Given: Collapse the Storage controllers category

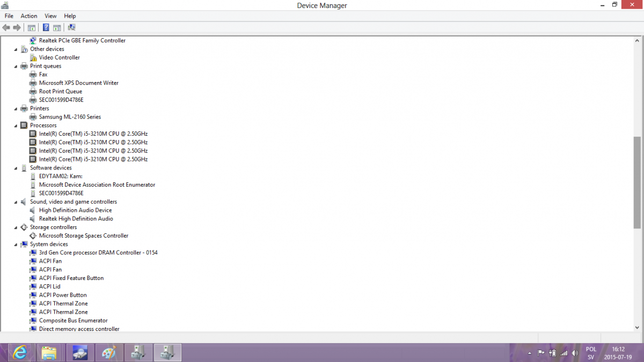Looking at the screenshot, I should [16, 227].
